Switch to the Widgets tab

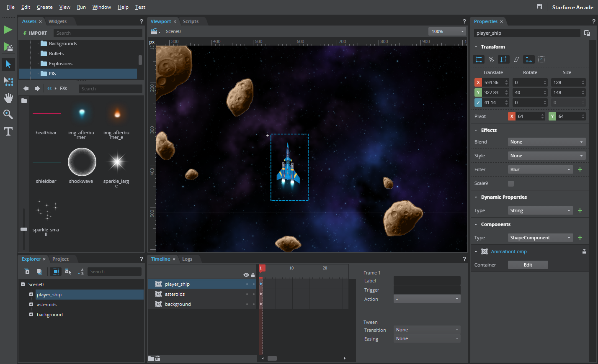pos(57,21)
